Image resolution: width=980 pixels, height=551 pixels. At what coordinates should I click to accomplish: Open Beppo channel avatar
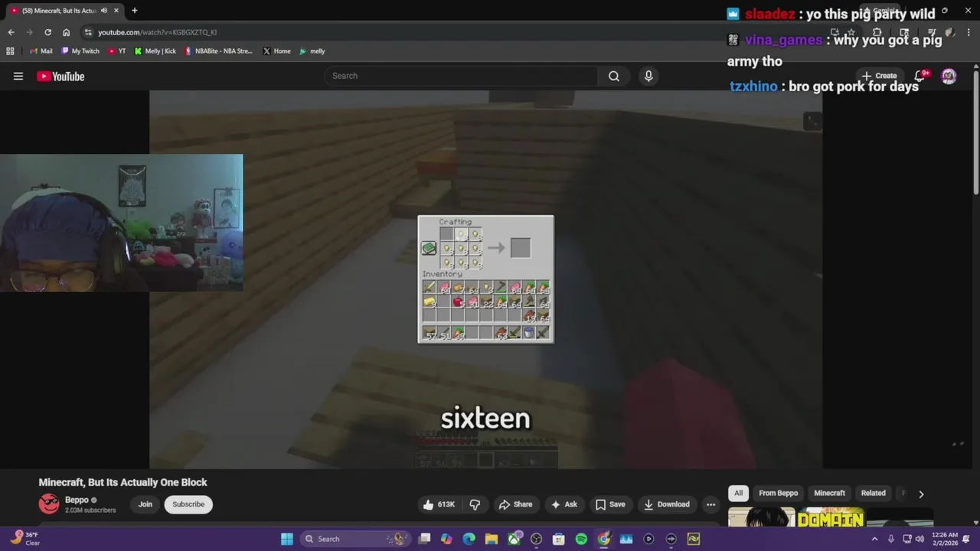(x=49, y=504)
